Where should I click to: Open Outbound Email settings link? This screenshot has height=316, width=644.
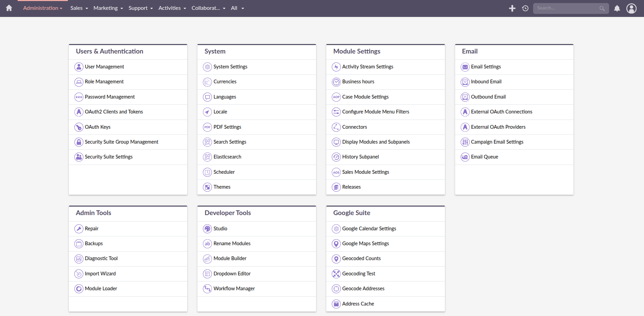[x=488, y=97]
